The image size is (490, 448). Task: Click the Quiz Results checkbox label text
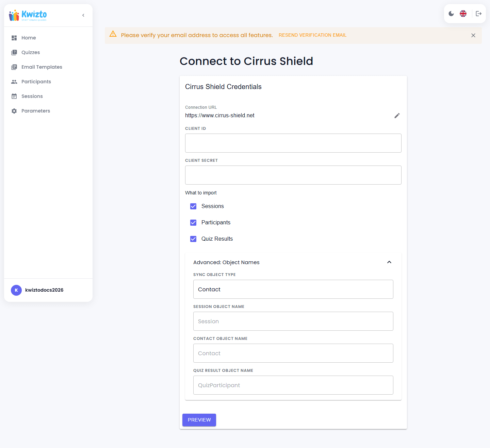point(217,239)
